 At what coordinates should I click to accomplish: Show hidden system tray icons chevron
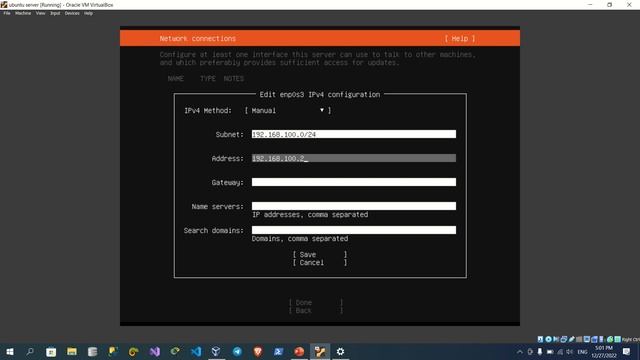click(520, 352)
